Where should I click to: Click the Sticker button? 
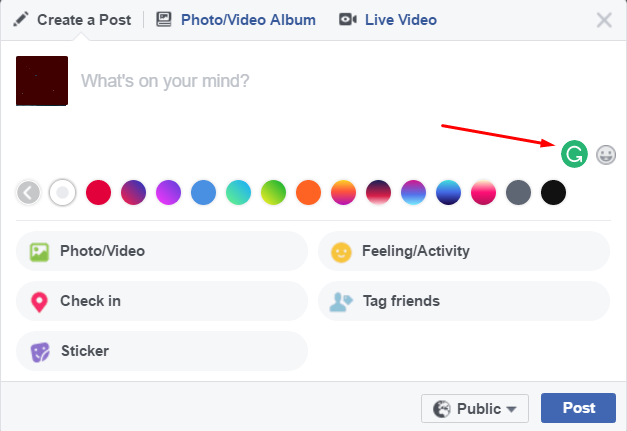point(162,351)
